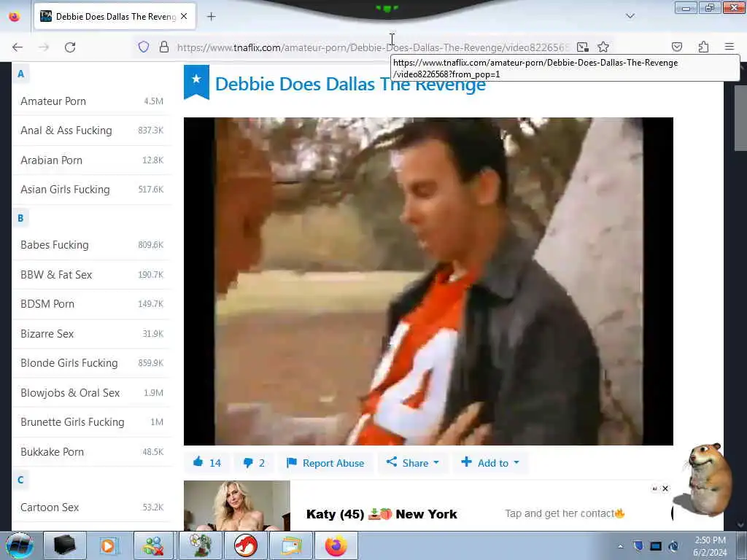
Task: Reload the current page
Action: point(70,47)
